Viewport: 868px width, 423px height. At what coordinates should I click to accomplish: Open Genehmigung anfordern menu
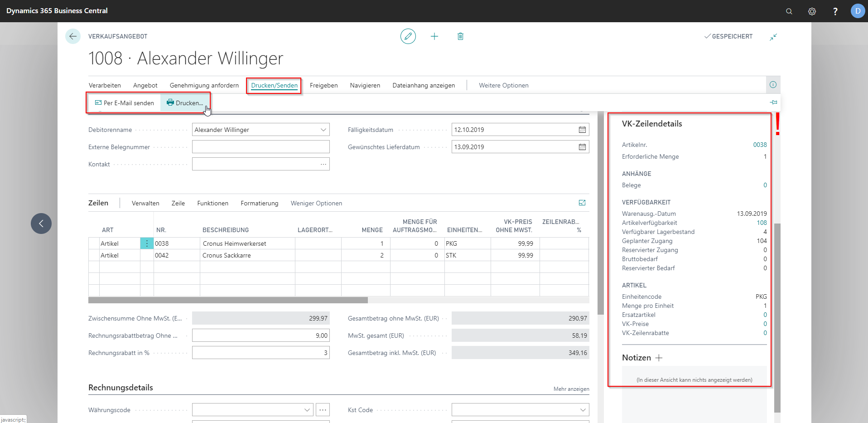coord(204,85)
